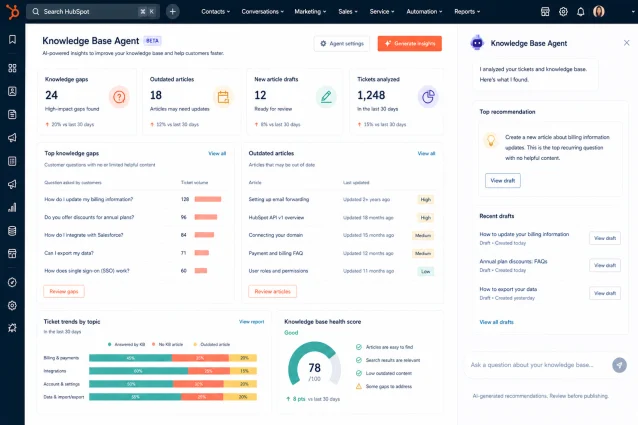The height and width of the screenshot is (425, 638).
Task: Close the Knowledge Base Agent panel
Action: point(627,43)
